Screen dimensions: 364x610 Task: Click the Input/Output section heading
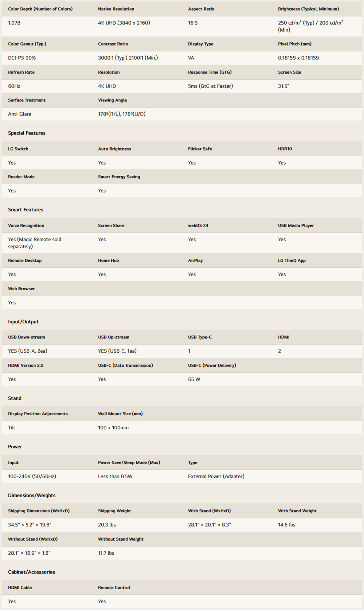coord(23,322)
